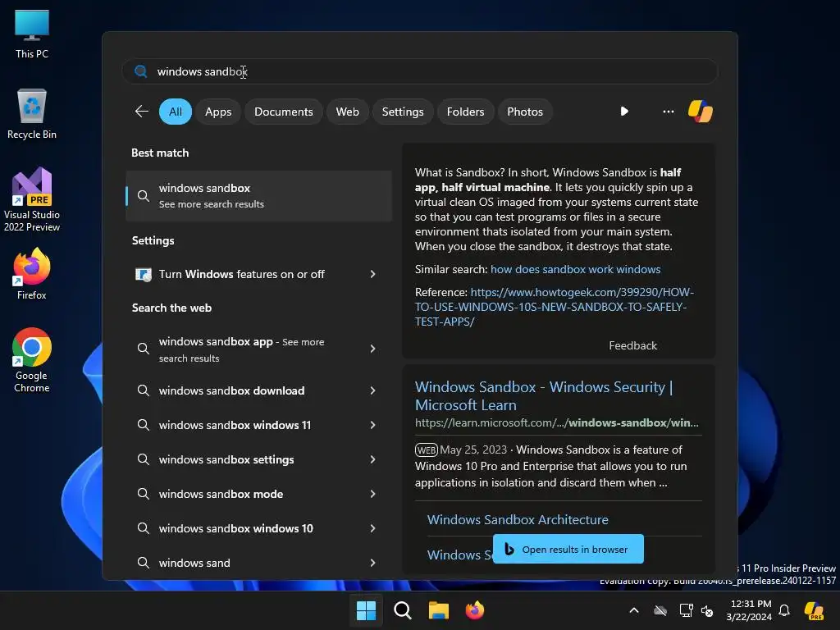Viewport: 840px width, 630px height.
Task: Launch Google Chrome desktop shortcut
Action: coord(32,360)
